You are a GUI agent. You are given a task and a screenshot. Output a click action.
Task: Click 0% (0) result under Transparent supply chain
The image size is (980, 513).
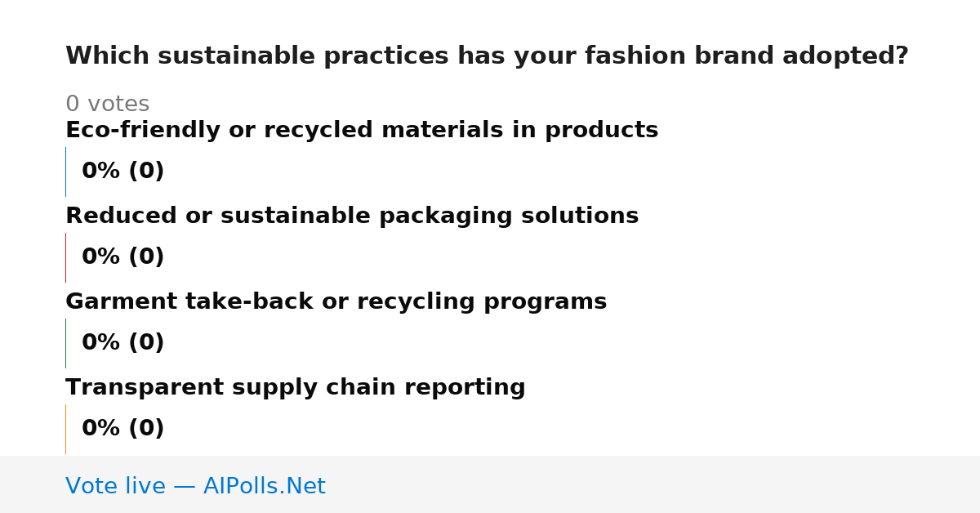pos(123,429)
